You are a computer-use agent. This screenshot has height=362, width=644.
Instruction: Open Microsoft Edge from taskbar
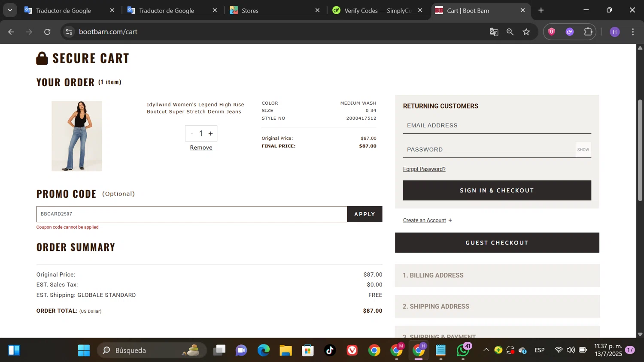[264, 350]
